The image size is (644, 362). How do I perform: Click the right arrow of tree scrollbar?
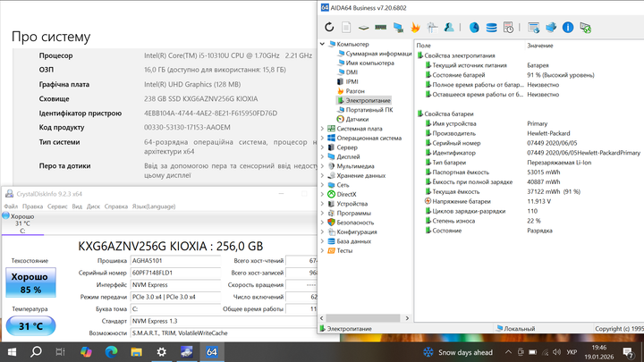point(407,318)
